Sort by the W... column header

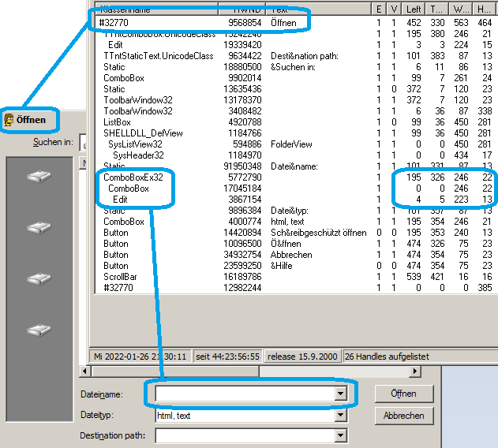(461, 9)
